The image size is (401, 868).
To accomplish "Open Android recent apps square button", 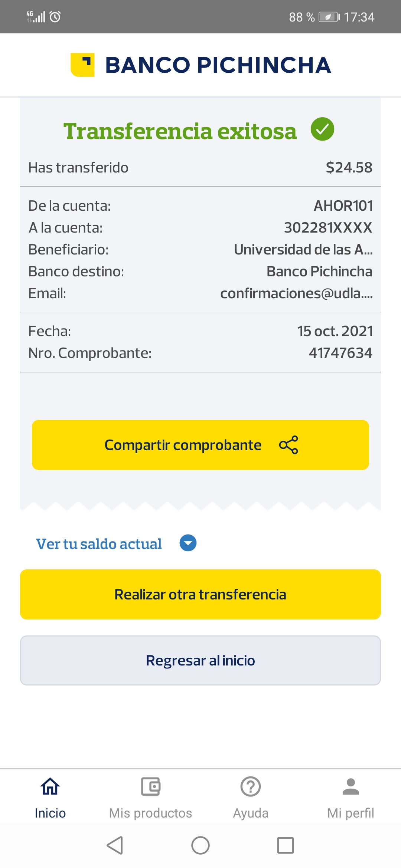I will 285,845.
